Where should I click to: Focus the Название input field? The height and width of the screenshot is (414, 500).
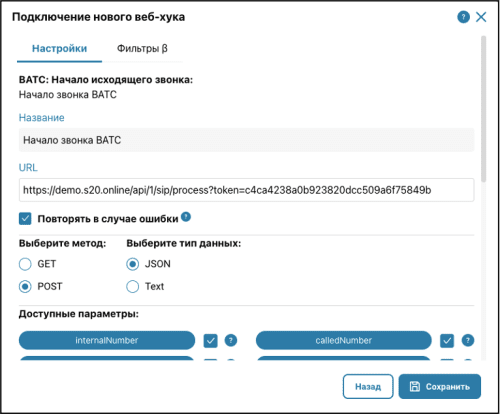[246, 140]
